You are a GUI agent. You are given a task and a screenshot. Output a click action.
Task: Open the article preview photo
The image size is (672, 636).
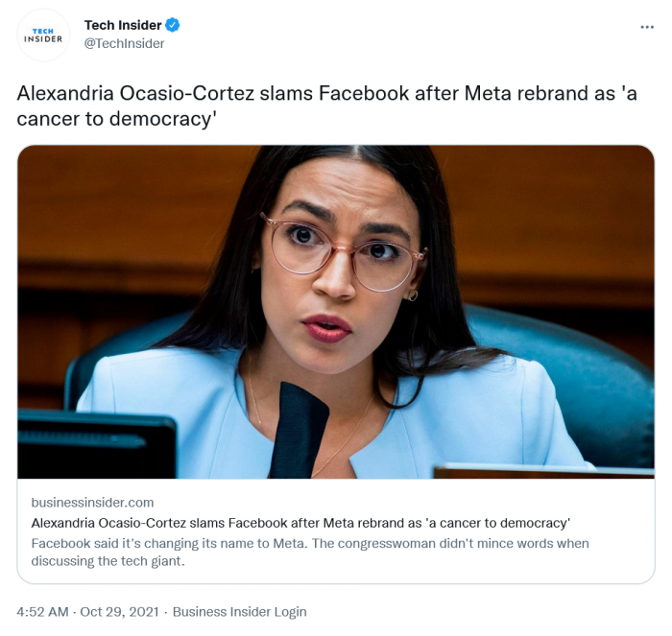pos(336,312)
